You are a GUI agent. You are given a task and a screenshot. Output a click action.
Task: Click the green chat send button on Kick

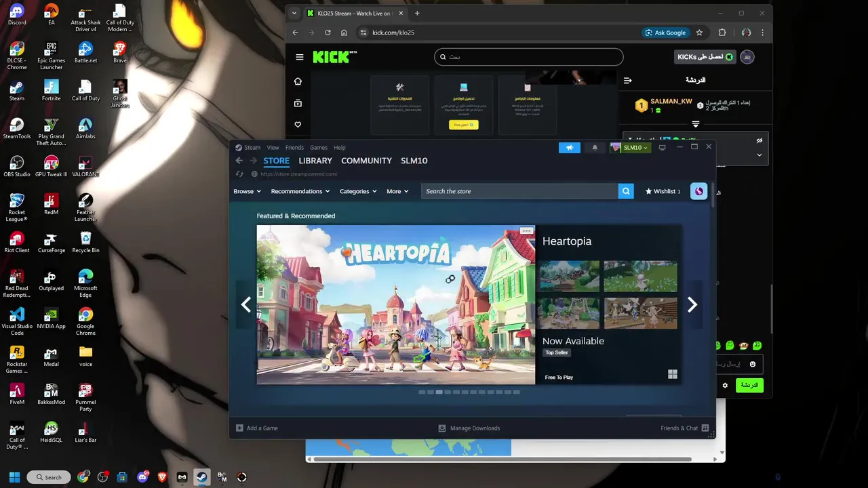click(749, 385)
